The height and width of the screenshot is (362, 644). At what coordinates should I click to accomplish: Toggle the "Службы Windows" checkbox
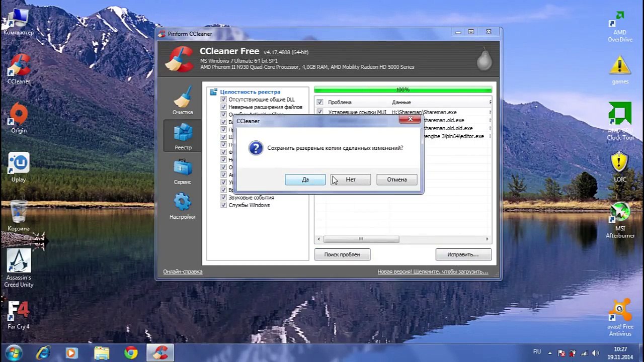click(224, 205)
